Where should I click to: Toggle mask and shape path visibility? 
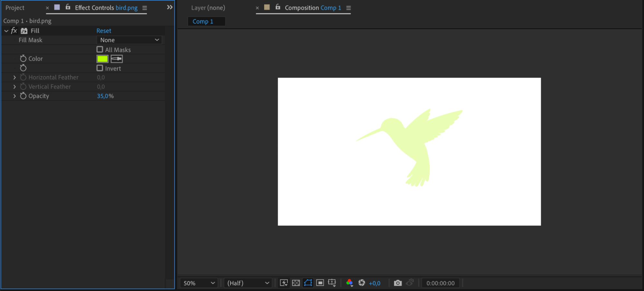pyautogui.click(x=308, y=283)
